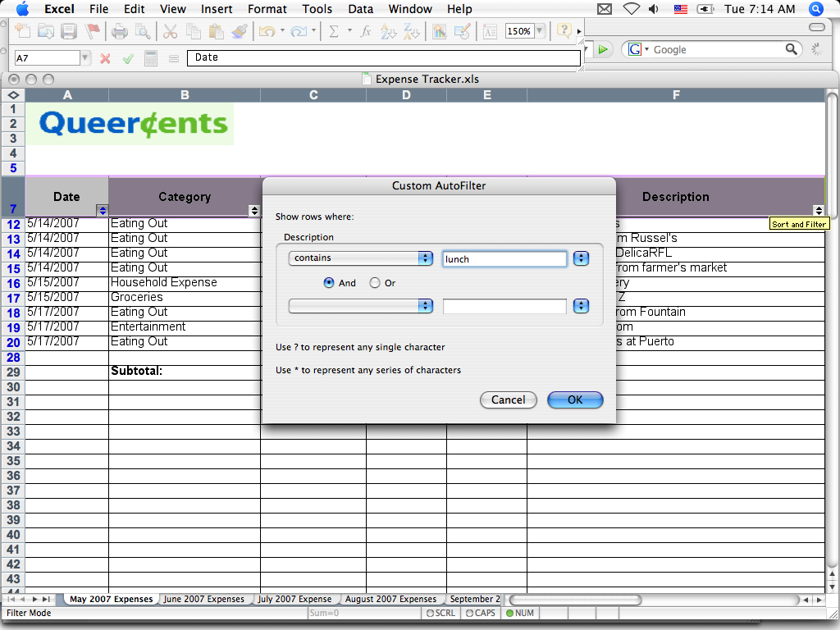Click the AutoSum sigma icon
This screenshot has height=630, width=840.
click(334, 32)
